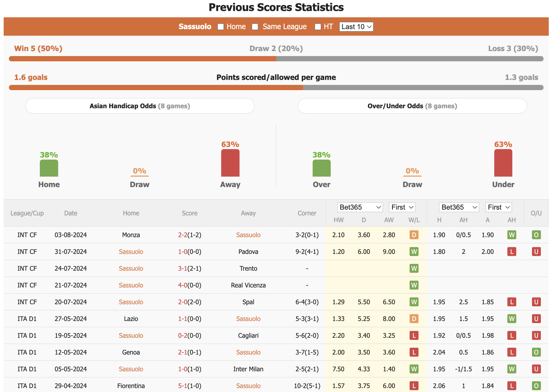Click the U badge in Spal row
Screen dimensions: 554x392
coord(536,302)
